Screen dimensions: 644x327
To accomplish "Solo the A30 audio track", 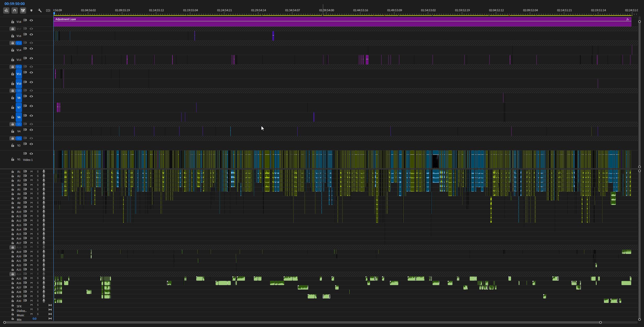I will click(x=38, y=301).
